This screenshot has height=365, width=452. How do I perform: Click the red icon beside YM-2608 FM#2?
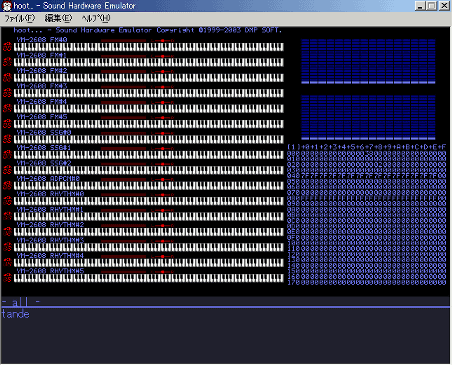coord(7,77)
